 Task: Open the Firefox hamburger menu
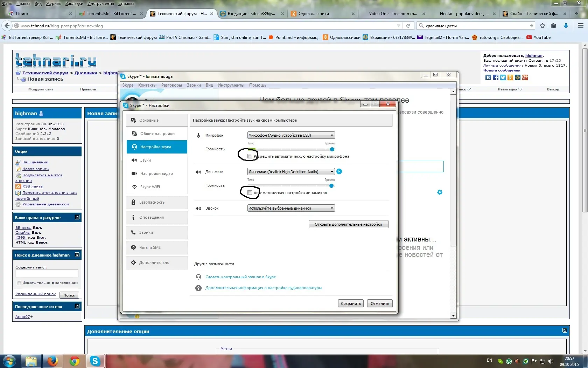coord(580,26)
